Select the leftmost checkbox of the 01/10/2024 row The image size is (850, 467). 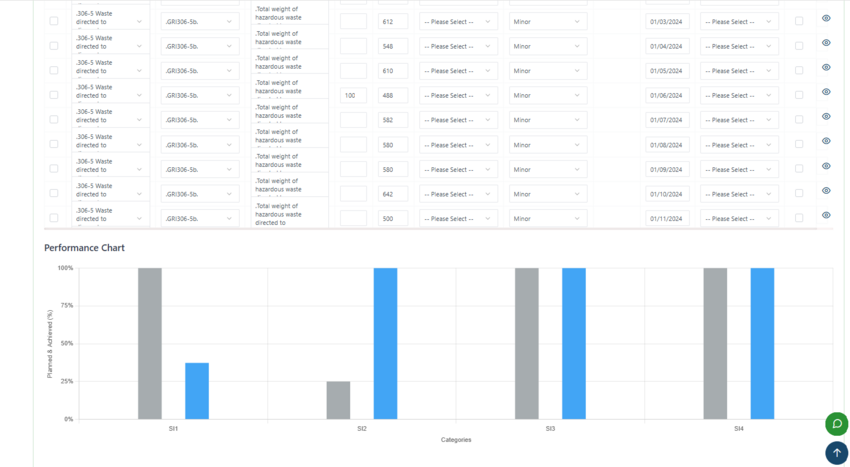[54, 193]
